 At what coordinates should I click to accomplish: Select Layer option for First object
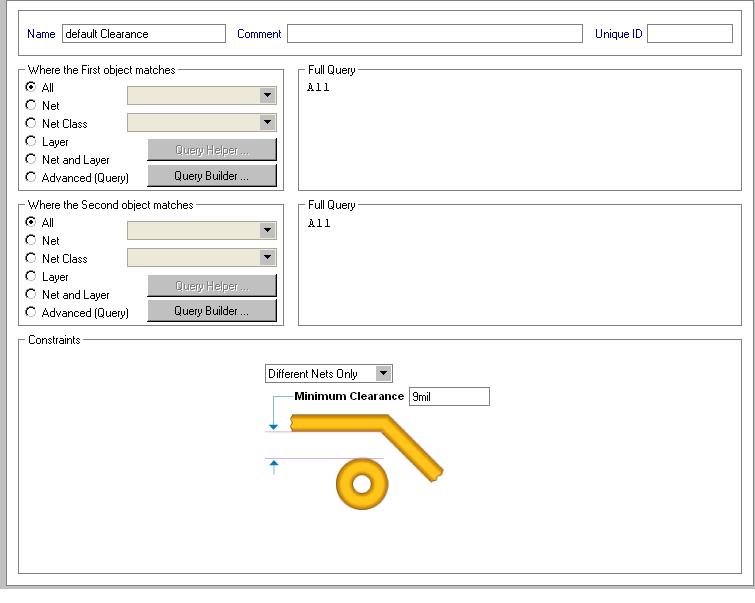31,141
